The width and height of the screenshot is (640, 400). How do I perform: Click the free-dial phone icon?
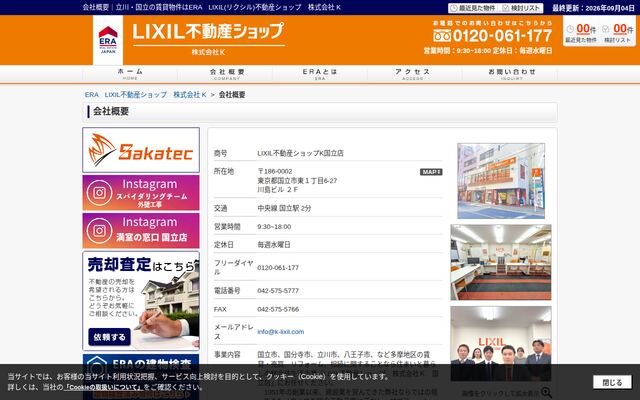442,36
